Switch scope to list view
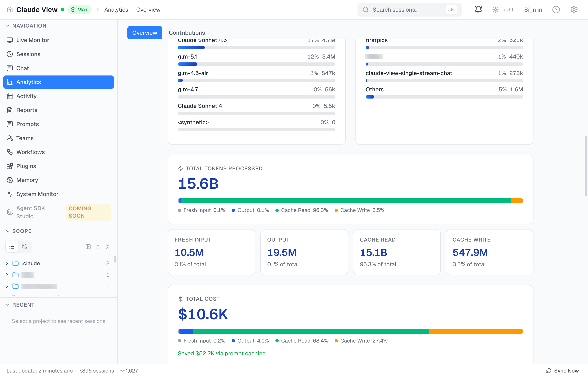Image resolution: width=588 pixels, height=377 pixels. tap(12, 246)
